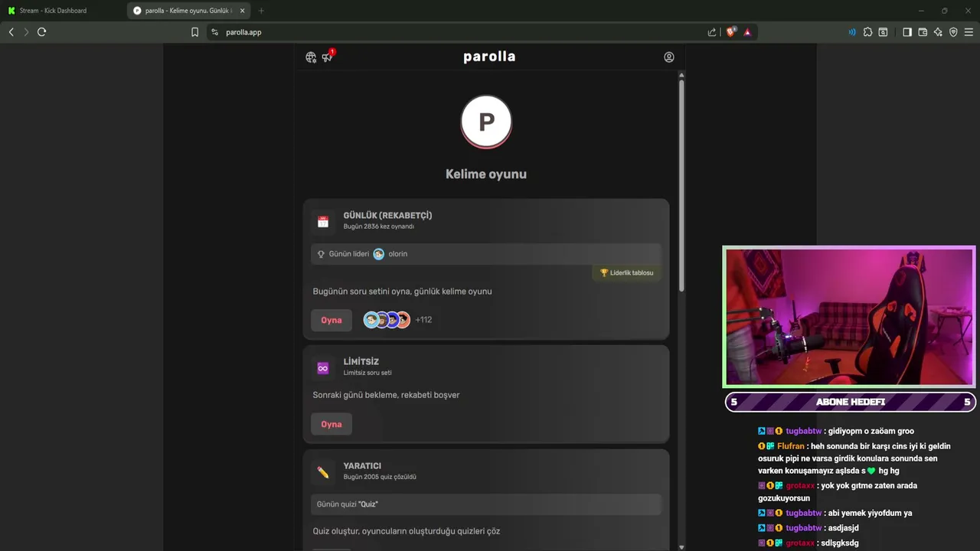Open Leo AI sparkle icon
Image resolution: width=980 pixels, height=551 pixels.
[x=938, y=32]
